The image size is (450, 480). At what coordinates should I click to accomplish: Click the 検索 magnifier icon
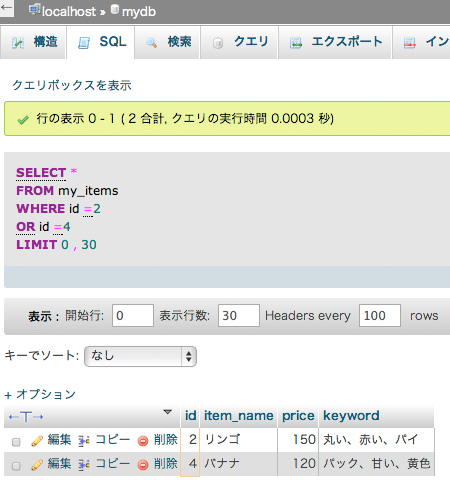[x=151, y=43]
